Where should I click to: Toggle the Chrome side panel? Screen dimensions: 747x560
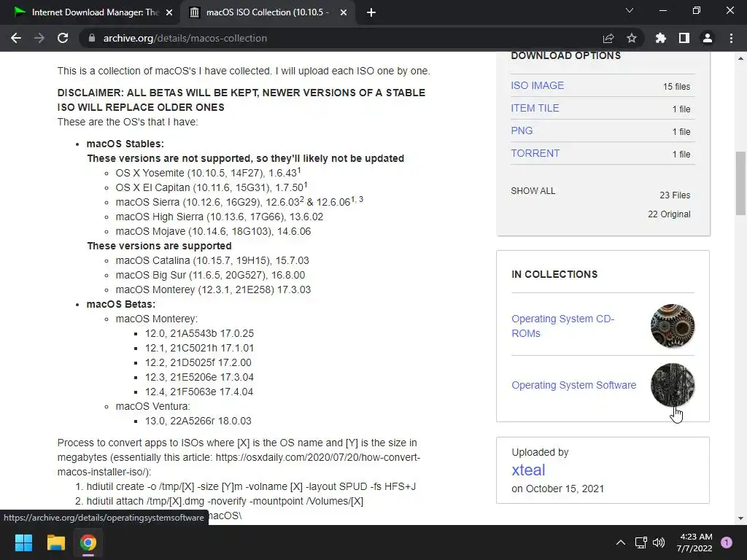point(684,38)
